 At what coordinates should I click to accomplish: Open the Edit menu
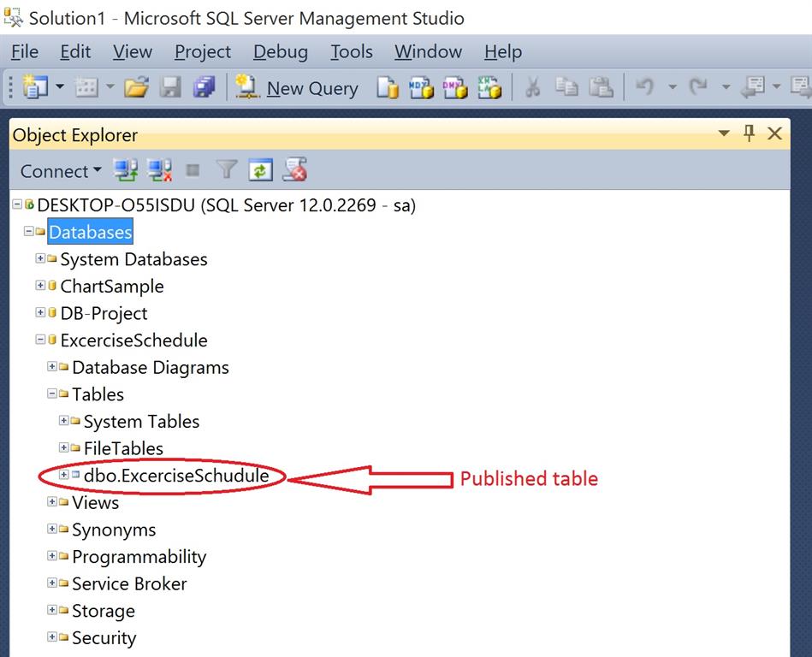(x=75, y=52)
